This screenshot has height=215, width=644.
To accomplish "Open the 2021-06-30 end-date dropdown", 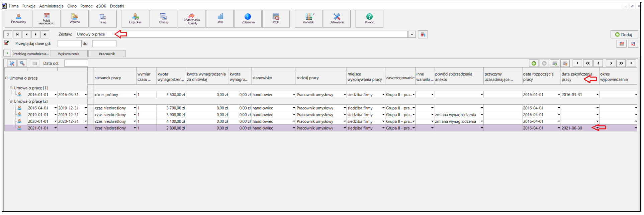I will [597, 128].
